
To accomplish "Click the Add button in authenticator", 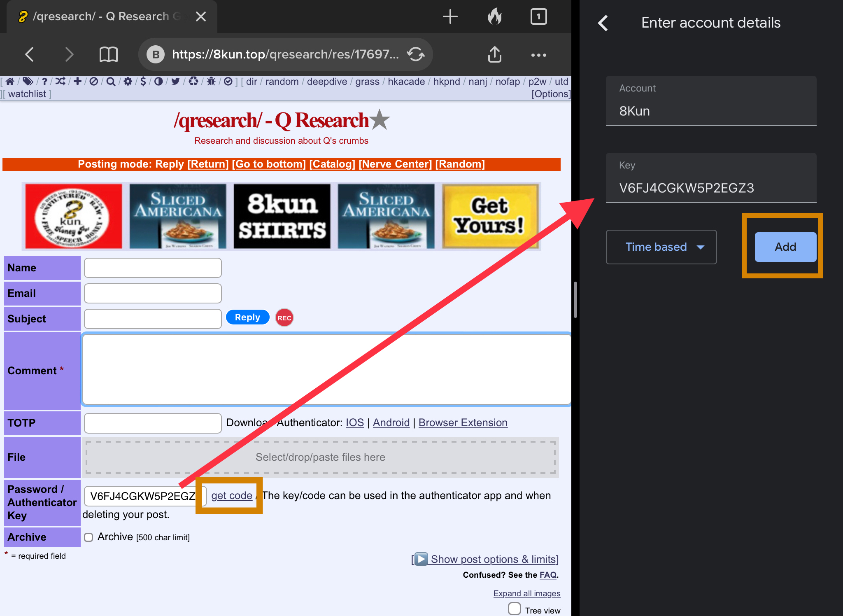I will click(785, 247).
